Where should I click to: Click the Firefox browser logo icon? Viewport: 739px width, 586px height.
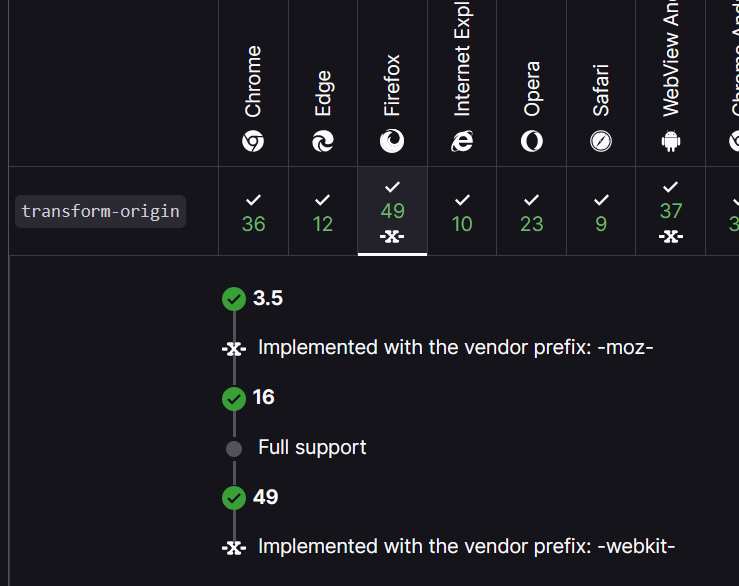(392, 142)
